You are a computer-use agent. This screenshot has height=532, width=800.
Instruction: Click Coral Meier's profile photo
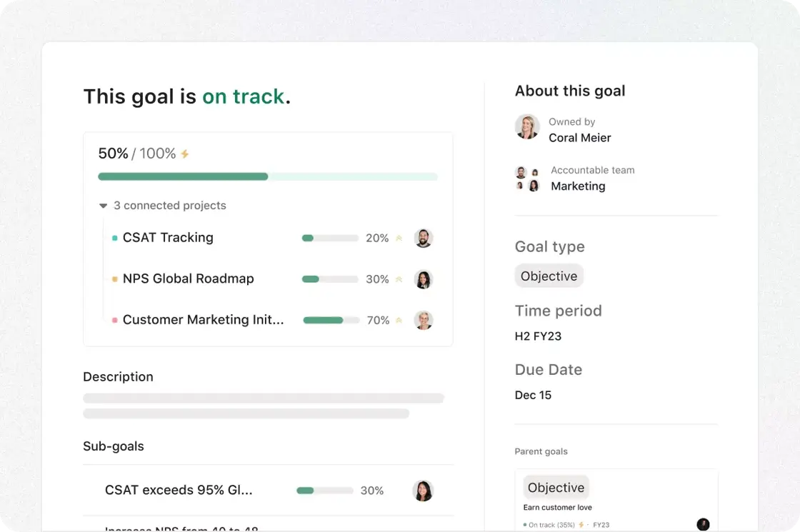coord(528,126)
